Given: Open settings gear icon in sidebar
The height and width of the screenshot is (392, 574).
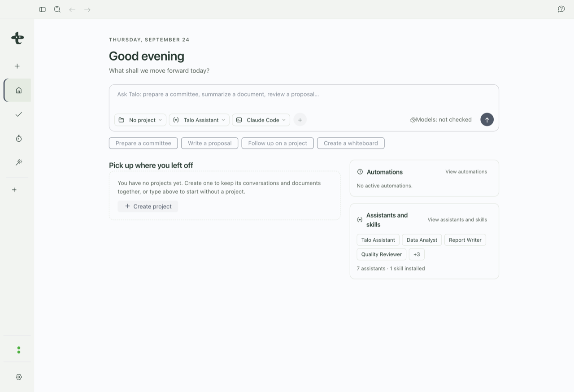Looking at the screenshot, I should (x=18, y=377).
